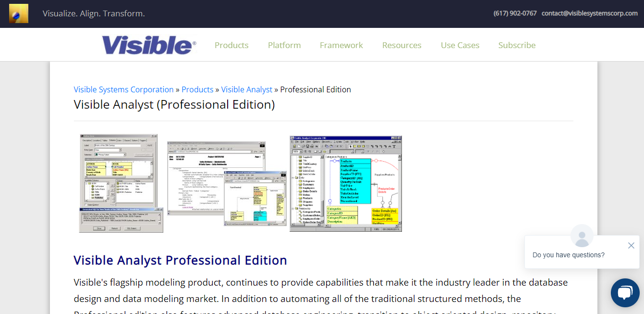This screenshot has height=314, width=644.
Task: Click the small logo icon in top bar
Action: pos(19,13)
